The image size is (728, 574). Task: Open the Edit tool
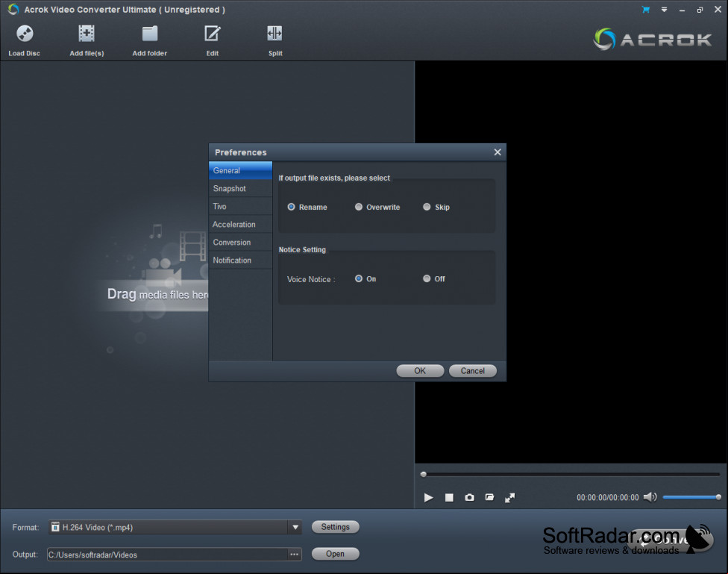pyautogui.click(x=212, y=34)
